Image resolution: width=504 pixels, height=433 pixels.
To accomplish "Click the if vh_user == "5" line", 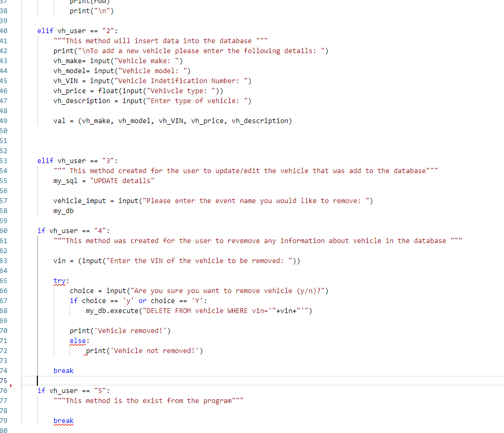I will coord(74,390).
